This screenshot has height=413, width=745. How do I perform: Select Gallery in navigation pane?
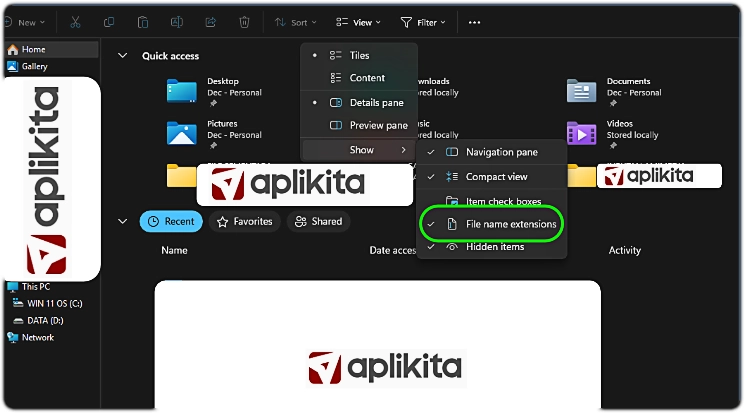click(51, 67)
